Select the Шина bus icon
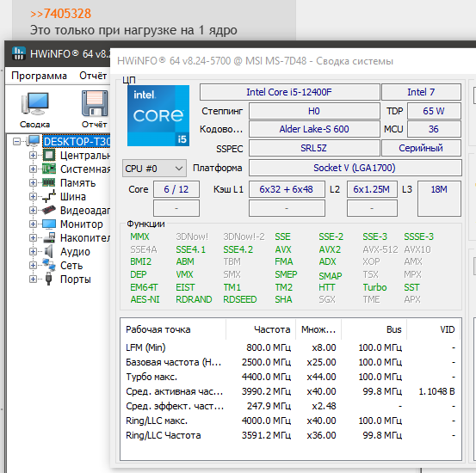Screen dimensions: 476x473 pos(49,196)
